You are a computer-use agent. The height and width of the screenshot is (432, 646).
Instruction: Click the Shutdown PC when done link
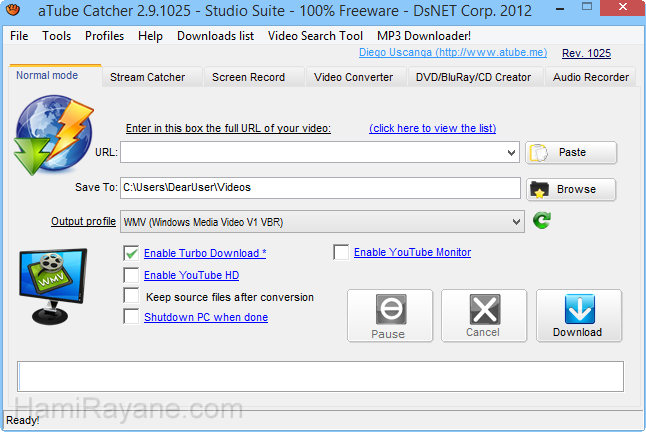206,317
